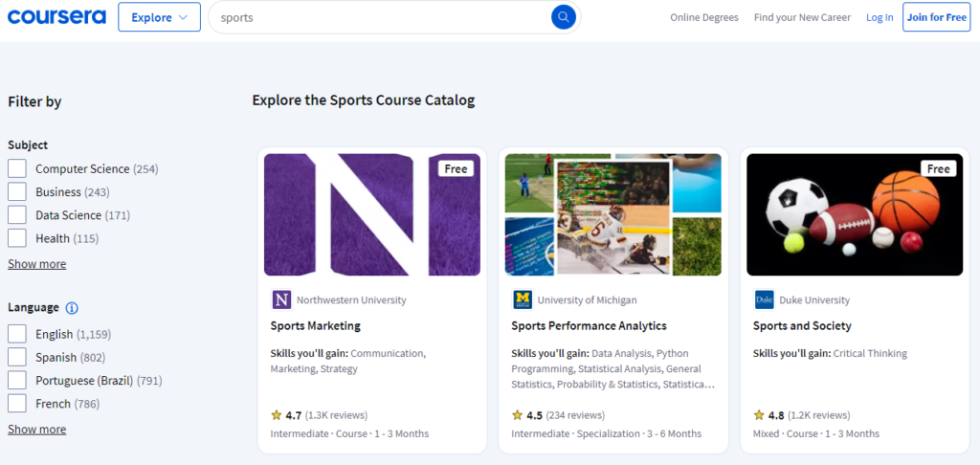Click the Free badge on Sports and Society
Viewport: 980px width, 465px height.
[939, 168]
